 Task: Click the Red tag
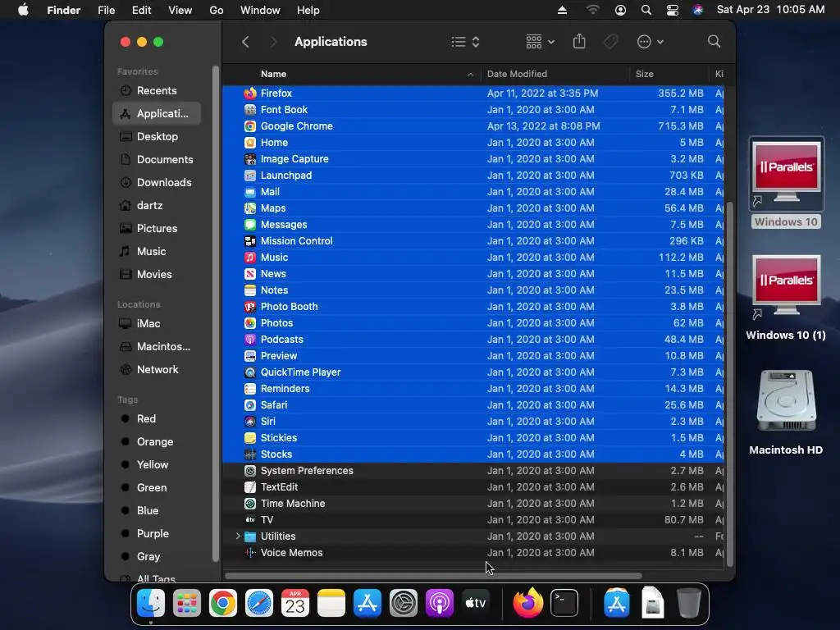pyautogui.click(x=157, y=419)
